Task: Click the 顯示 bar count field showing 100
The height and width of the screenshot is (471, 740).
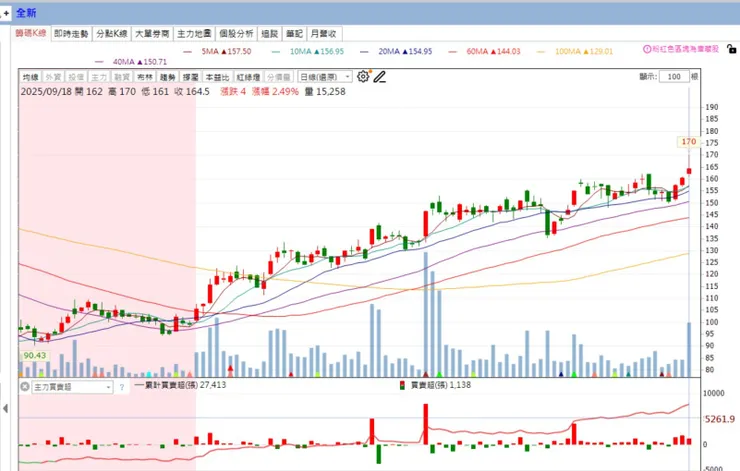Action: point(673,76)
